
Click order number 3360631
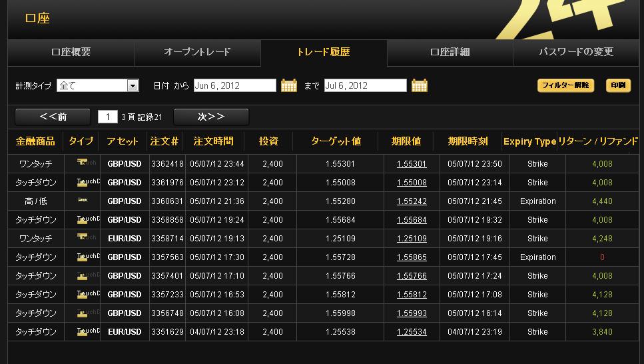pos(168,201)
